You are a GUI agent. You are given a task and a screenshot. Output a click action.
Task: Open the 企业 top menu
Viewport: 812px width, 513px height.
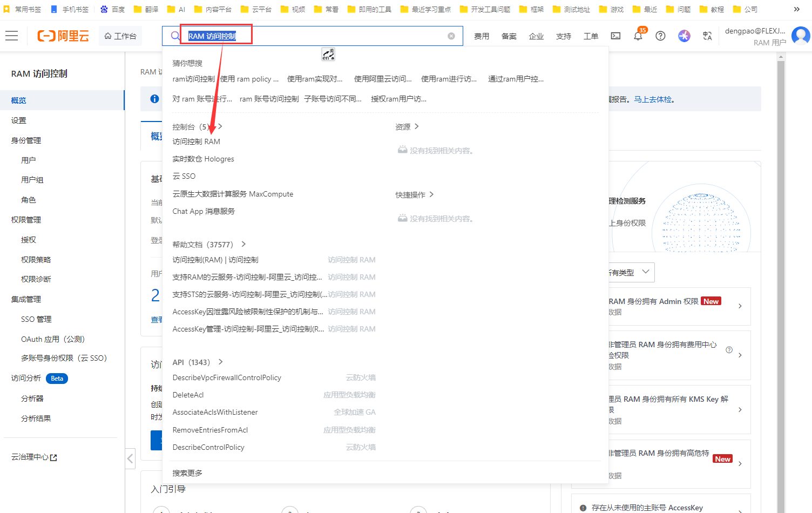click(x=537, y=36)
